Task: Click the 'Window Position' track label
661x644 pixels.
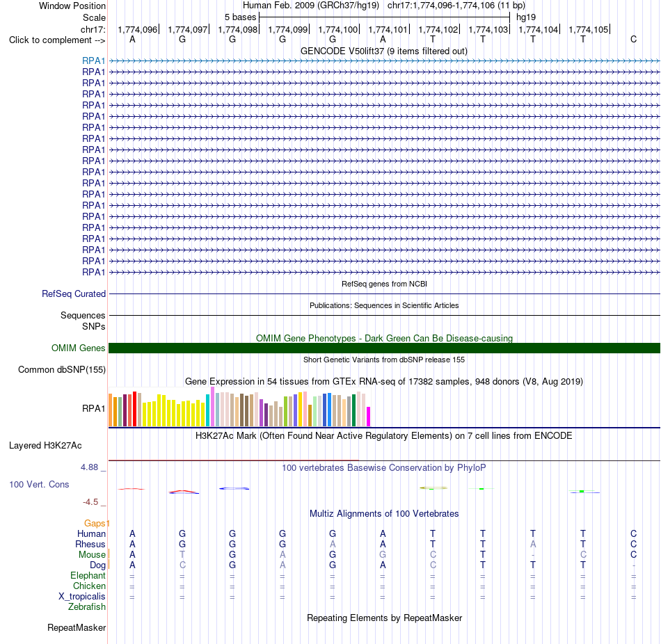Action: tap(72, 6)
